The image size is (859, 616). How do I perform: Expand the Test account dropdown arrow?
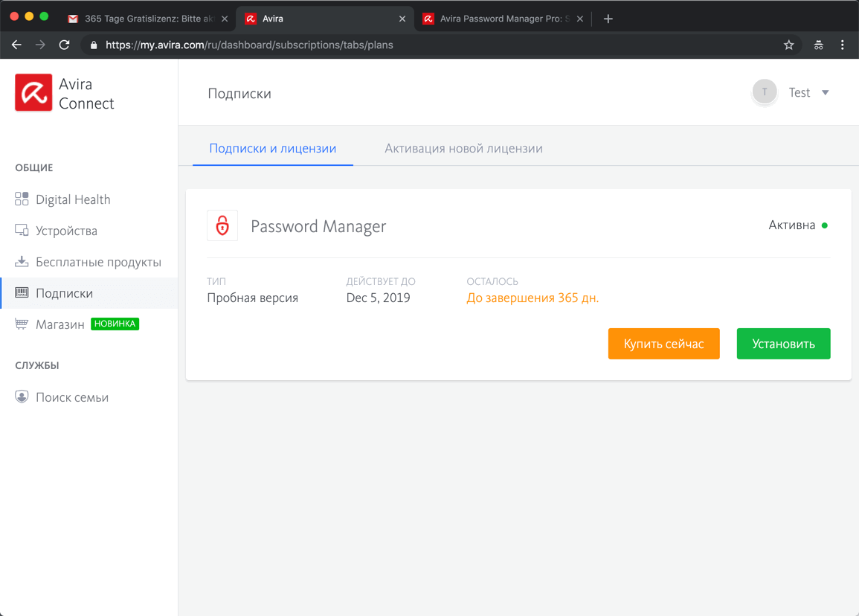[x=825, y=92]
